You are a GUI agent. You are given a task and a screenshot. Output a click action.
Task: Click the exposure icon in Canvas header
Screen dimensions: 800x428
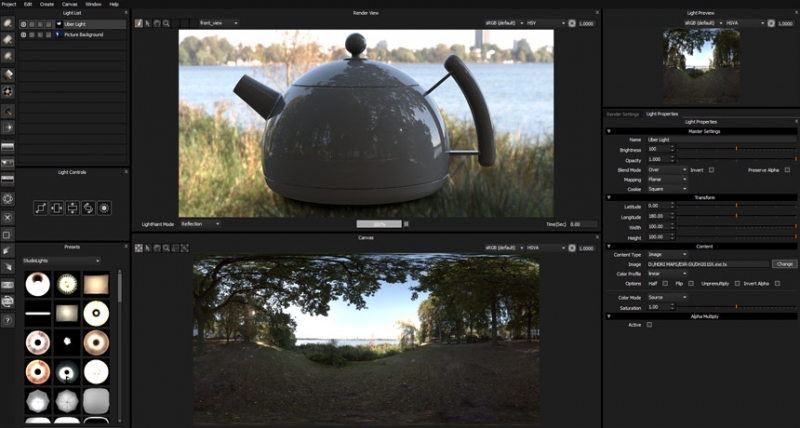coord(572,248)
